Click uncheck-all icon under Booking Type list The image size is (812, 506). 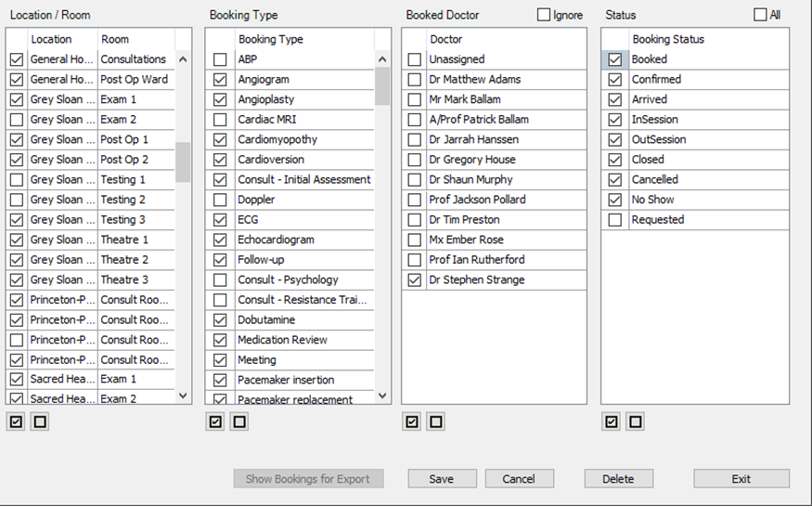pyautogui.click(x=239, y=422)
